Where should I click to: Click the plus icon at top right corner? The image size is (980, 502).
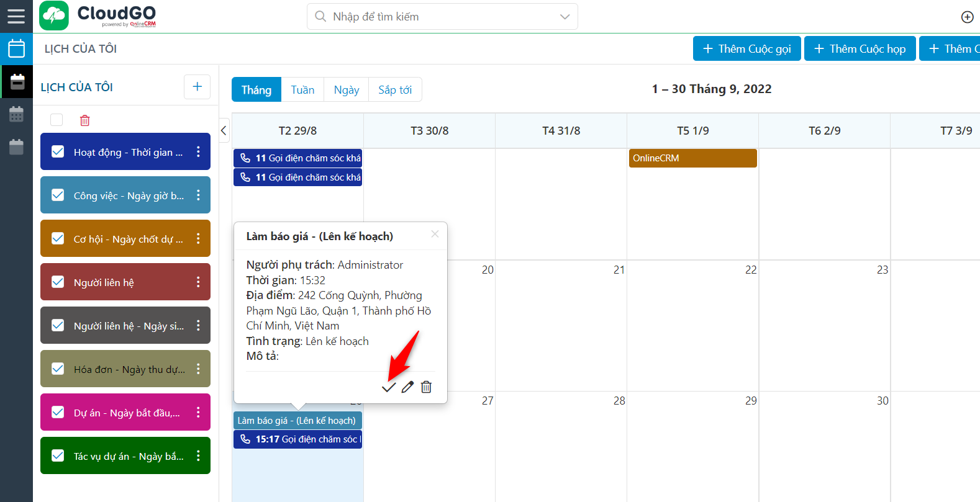(x=967, y=17)
